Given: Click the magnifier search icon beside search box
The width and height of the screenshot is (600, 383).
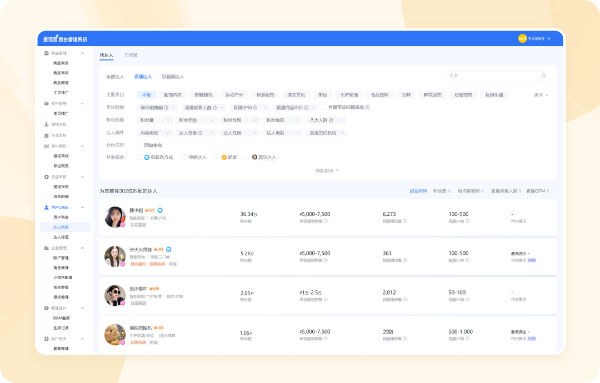Looking at the screenshot, I should 543,75.
